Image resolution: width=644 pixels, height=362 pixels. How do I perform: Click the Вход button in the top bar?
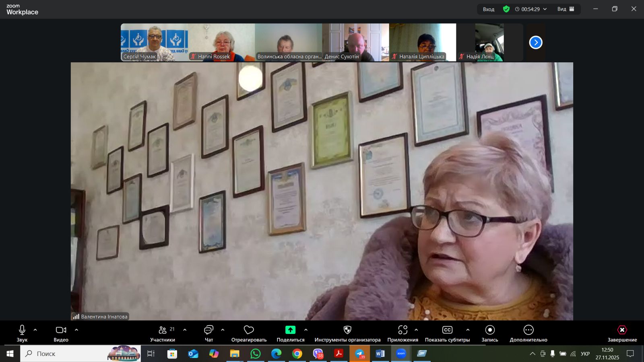point(488,9)
